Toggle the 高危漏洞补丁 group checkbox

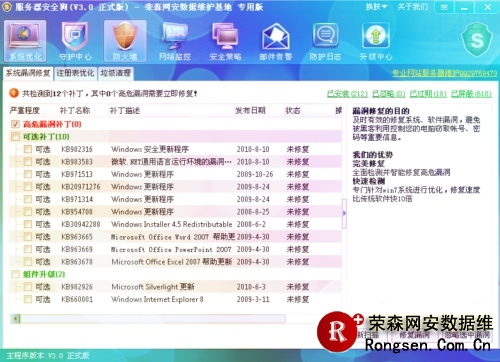coord(15,124)
